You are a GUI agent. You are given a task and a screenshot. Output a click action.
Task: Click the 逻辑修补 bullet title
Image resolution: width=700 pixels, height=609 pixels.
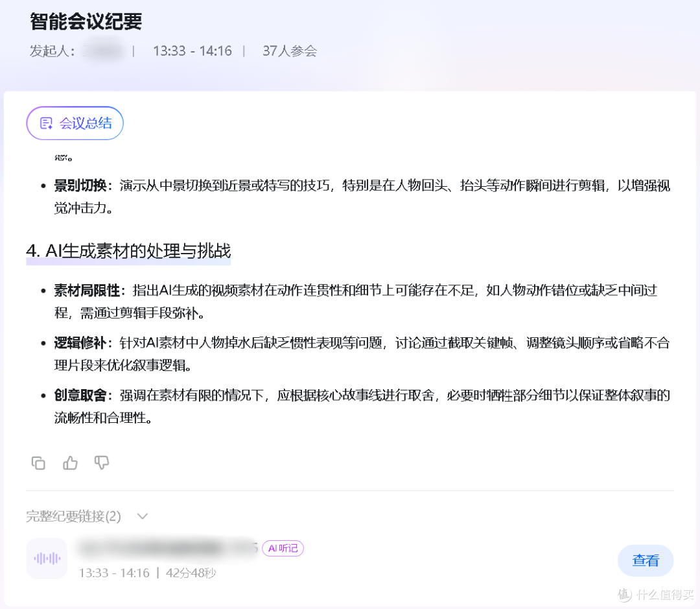(x=80, y=342)
